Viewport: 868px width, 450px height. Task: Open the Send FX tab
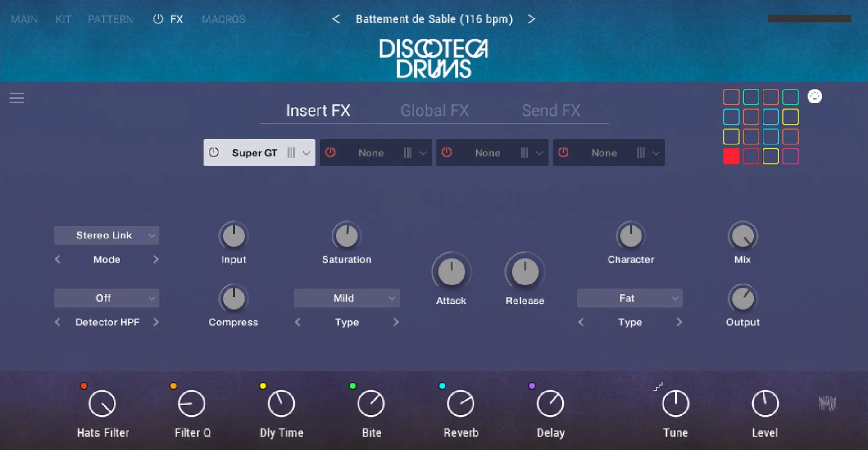(x=551, y=110)
